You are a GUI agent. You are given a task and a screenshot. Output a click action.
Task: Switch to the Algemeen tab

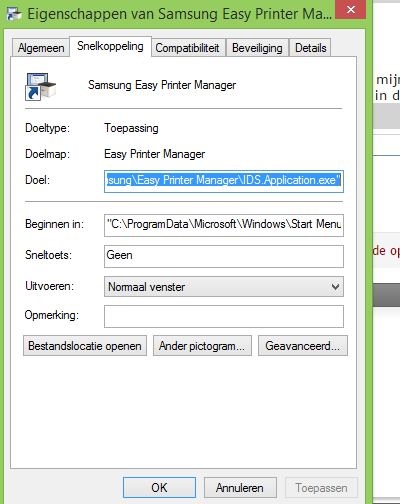tap(41, 48)
